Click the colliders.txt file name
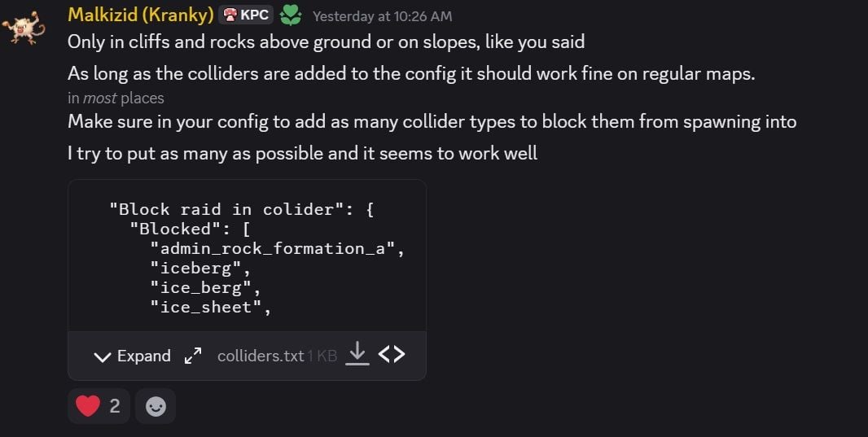Image resolution: width=868 pixels, height=437 pixels. pos(261,356)
